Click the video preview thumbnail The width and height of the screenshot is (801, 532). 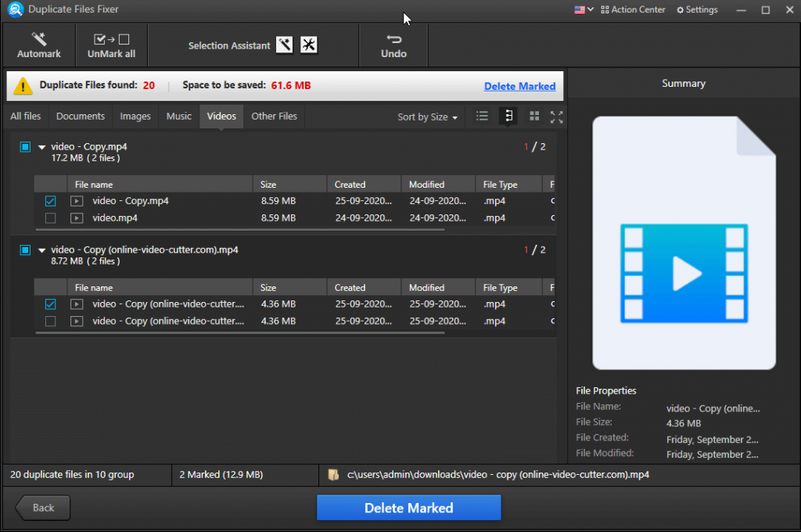pos(684,243)
